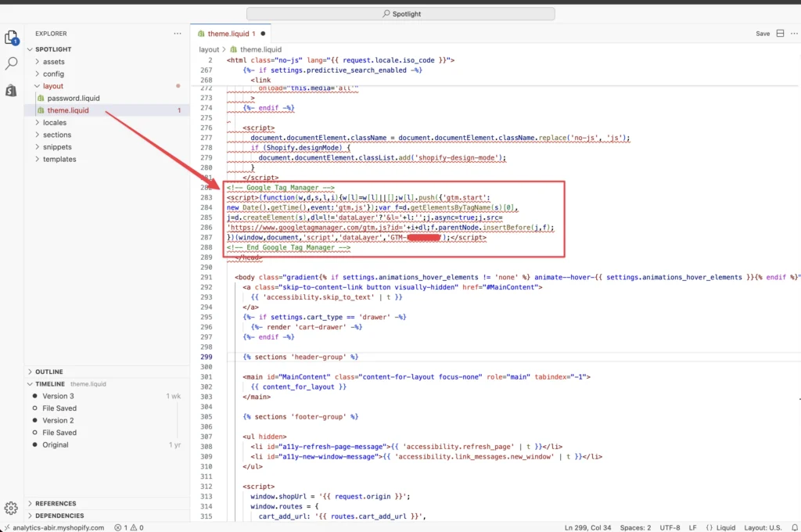
Task: Click the errors and warnings indicator
Action: pos(130,527)
